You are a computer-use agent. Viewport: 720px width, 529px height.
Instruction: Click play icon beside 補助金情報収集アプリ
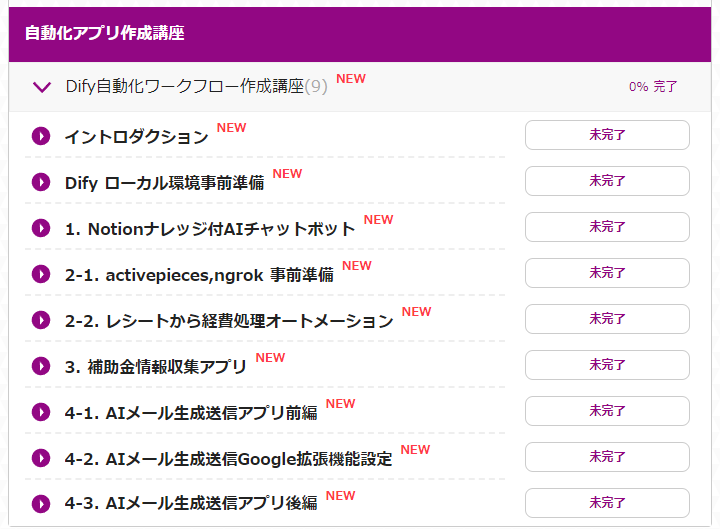(41, 366)
